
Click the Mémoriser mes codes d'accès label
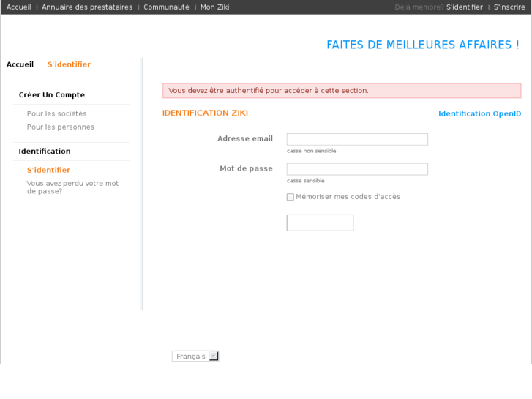tap(348, 197)
